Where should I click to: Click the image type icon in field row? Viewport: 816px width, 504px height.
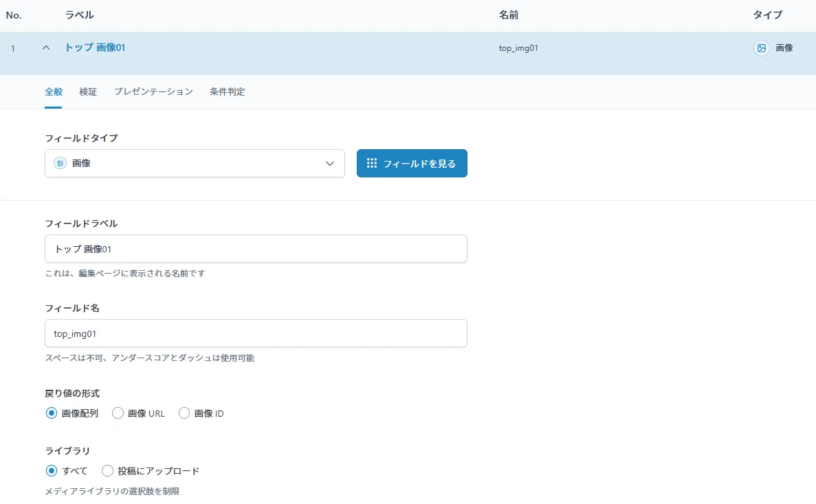pyautogui.click(x=761, y=48)
